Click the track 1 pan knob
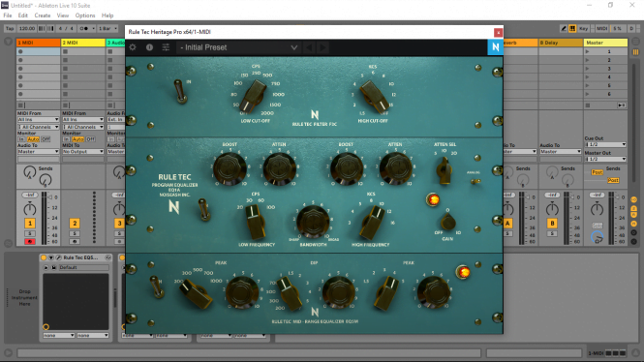The height and width of the screenshot is (362, 644). [30, 209]
